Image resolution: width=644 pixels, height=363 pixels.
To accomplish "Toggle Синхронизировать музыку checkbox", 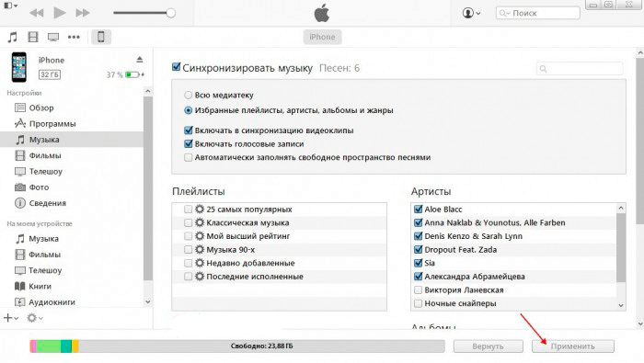I will click(x=177, y=67).
